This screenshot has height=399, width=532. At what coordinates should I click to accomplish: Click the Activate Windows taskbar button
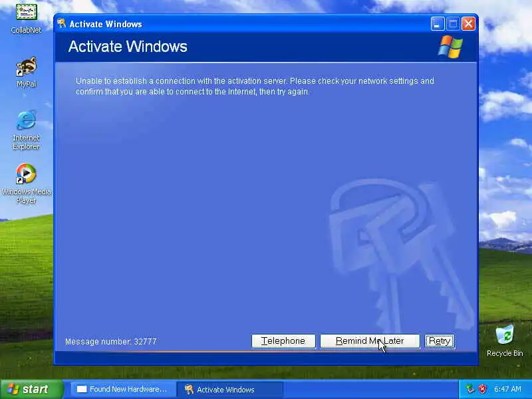click(x=230, y=389)
